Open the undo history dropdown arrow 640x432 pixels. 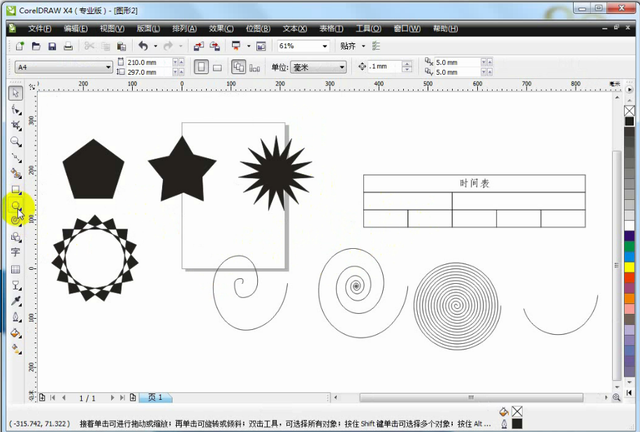(x=155, y=46)
